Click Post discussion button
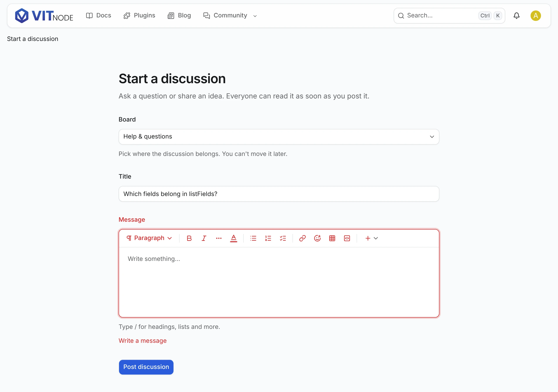Viewport: 558px width, 392px height. click(146, 367)
